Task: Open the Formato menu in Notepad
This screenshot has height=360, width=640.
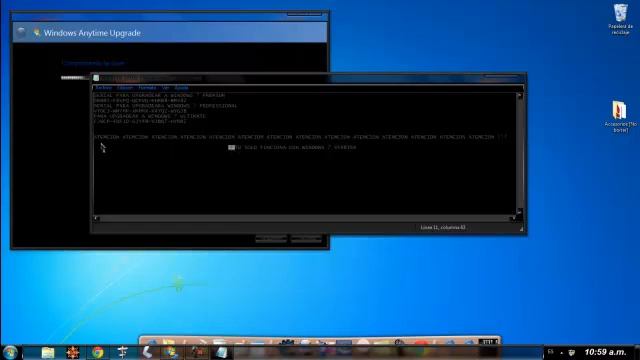Action: [x=147, y=88]
